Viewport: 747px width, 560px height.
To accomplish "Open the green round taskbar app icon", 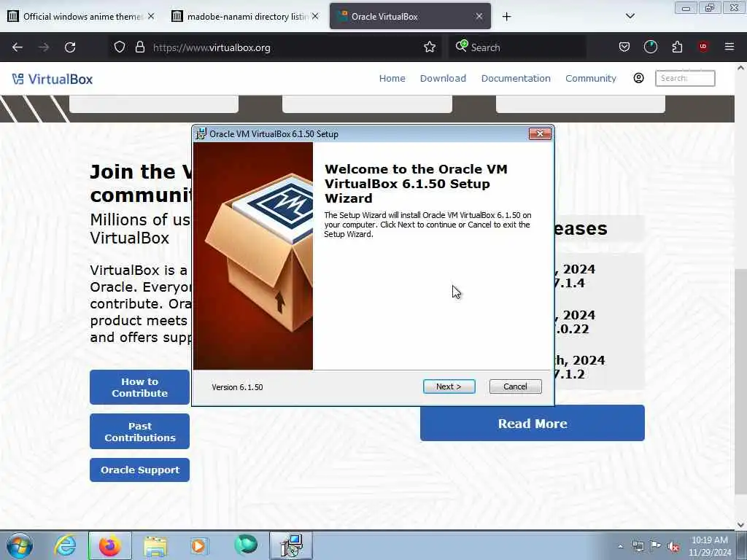I will (245, 545).
